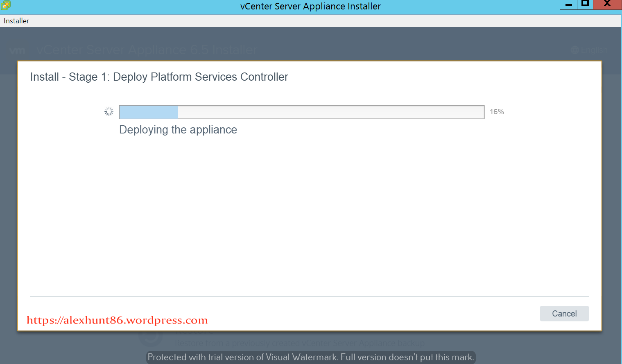Screen dimensions: 622x364
Task: Click the Visual Watermark notice at bottom
Action: point(310,357)
